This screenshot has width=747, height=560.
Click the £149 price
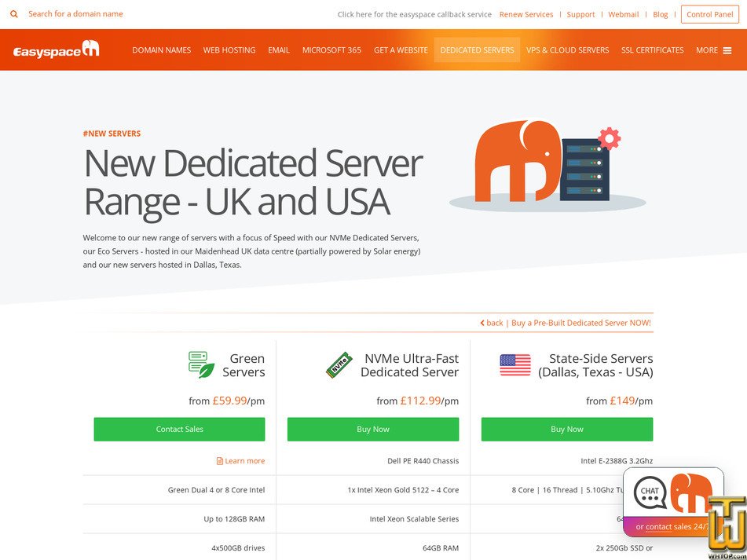point(622,401)
